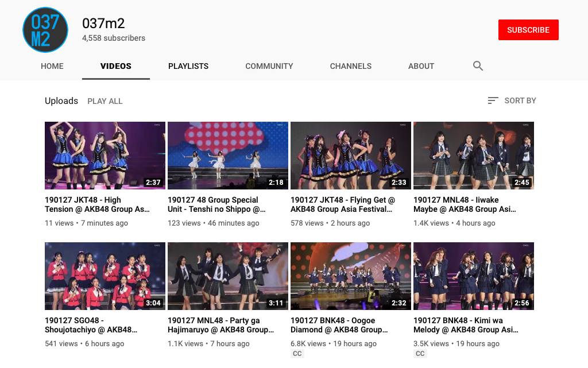
Task: Click the 2:56 duration badge
Action: 522,303
